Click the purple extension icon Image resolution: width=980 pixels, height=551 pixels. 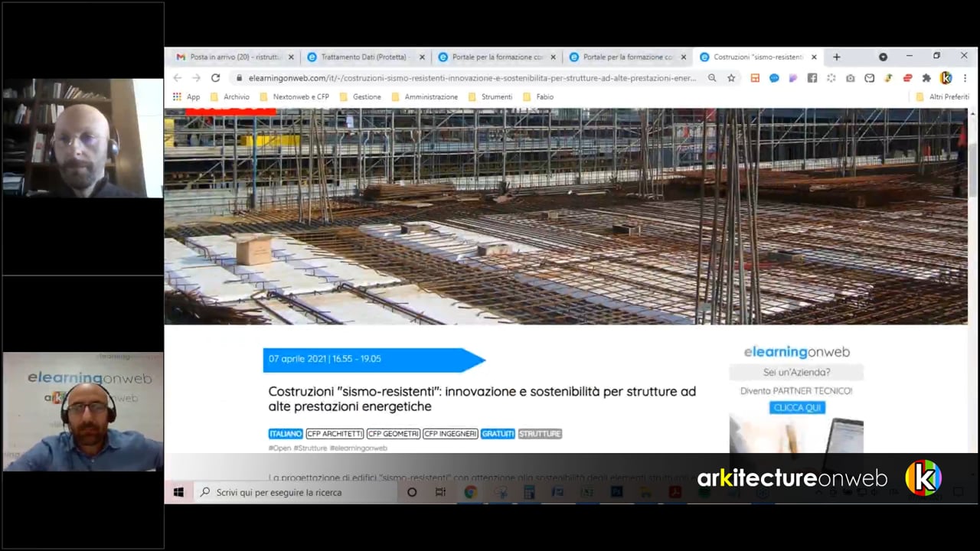(x=793, y=78)
